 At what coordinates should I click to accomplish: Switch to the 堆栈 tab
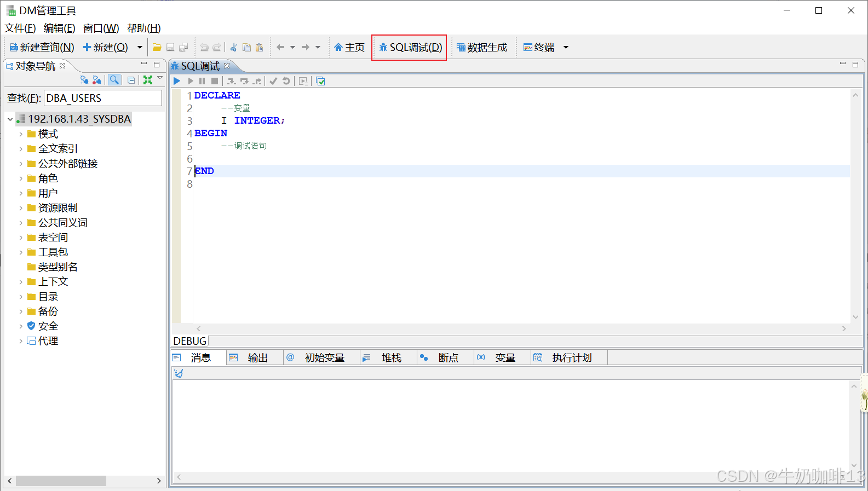click(388, 358)
